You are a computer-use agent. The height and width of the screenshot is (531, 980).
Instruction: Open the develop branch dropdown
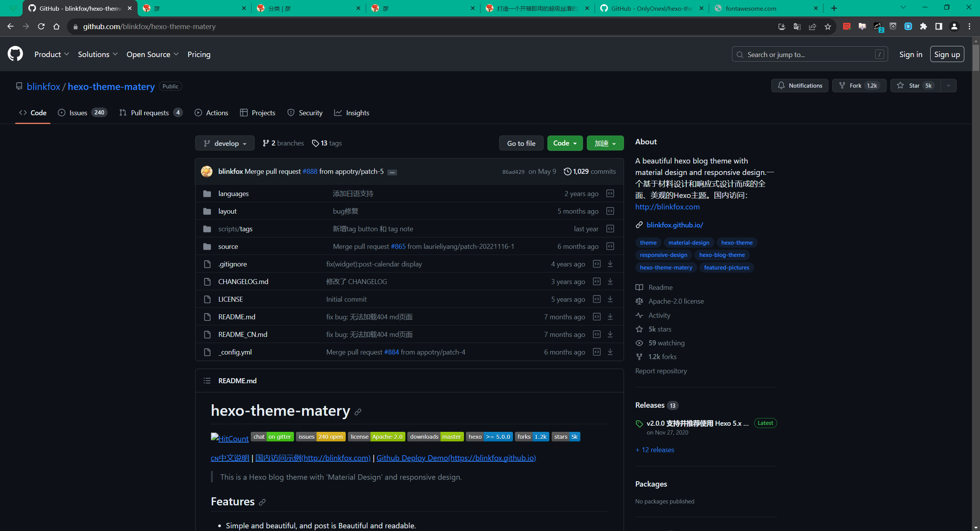point(225,143)
